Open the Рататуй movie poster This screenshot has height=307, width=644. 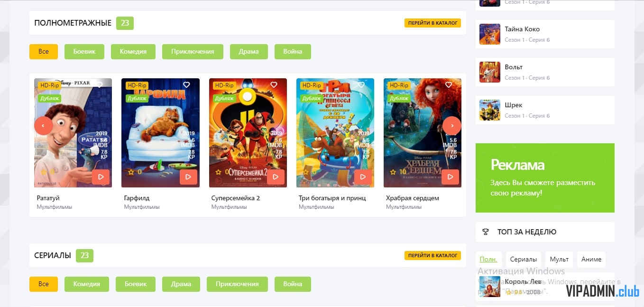click(x=73, y=133)
